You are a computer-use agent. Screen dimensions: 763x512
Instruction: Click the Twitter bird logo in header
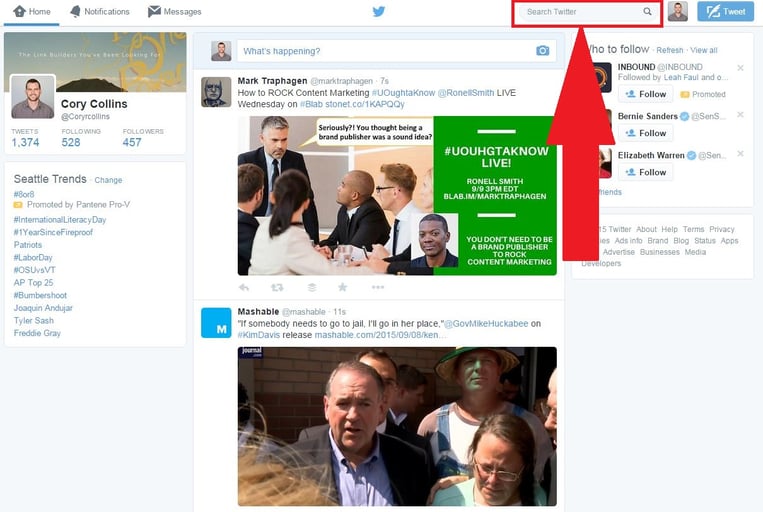(x=379, y=12)
